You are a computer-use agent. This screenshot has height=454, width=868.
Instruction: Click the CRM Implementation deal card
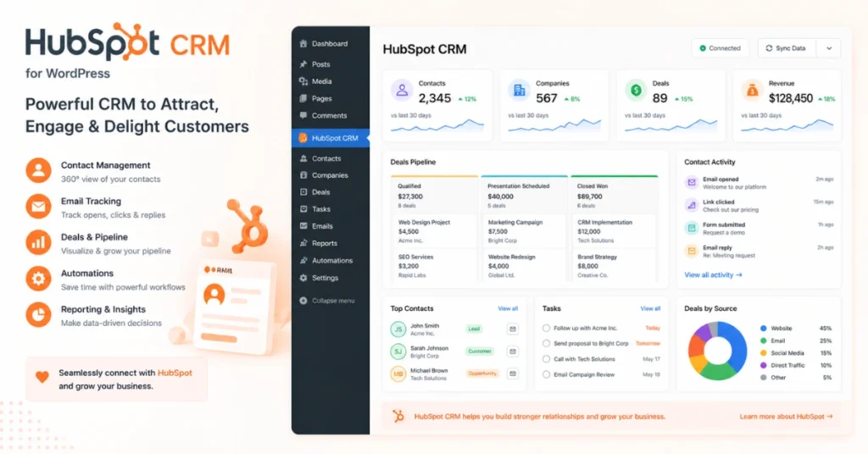point(614,231)
